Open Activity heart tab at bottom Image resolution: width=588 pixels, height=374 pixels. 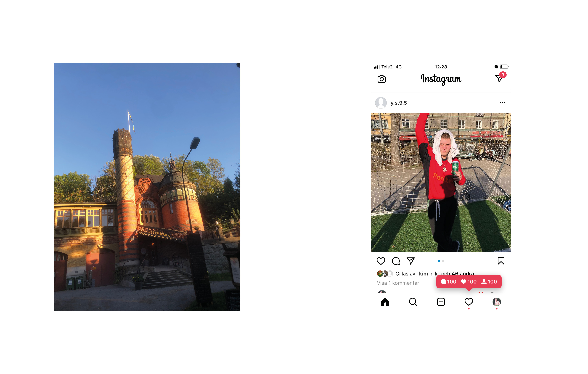click(469, 302)
